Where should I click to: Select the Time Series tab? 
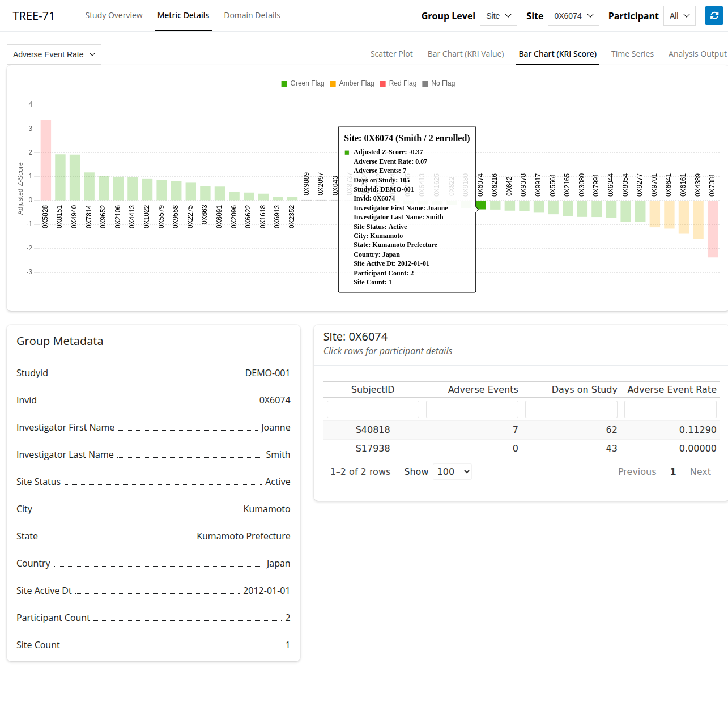pos(632,54)
